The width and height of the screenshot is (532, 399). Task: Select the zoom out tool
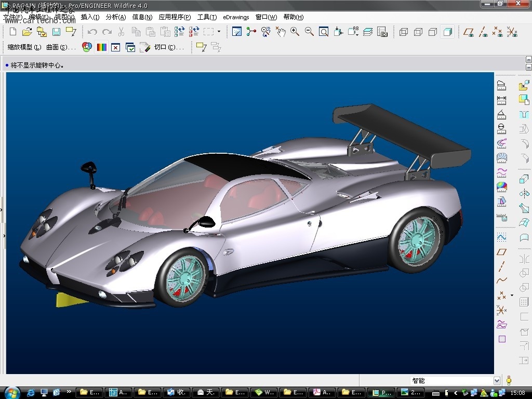click(x=309, y=32)
